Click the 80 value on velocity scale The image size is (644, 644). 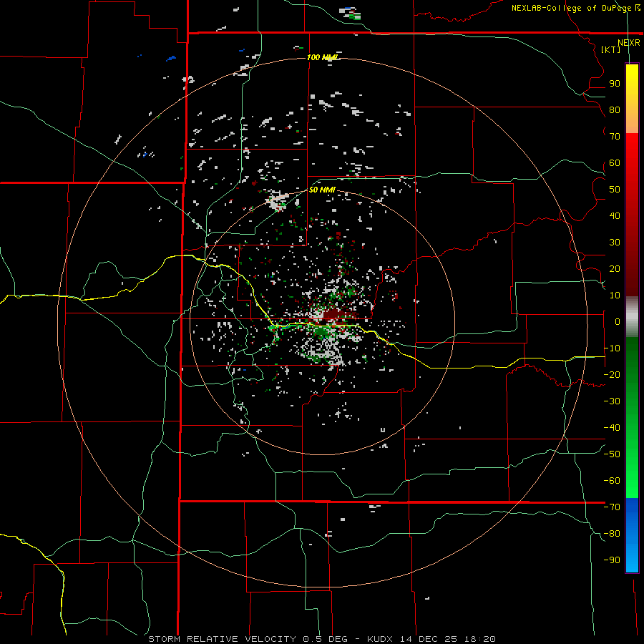[x=615, y=109]
